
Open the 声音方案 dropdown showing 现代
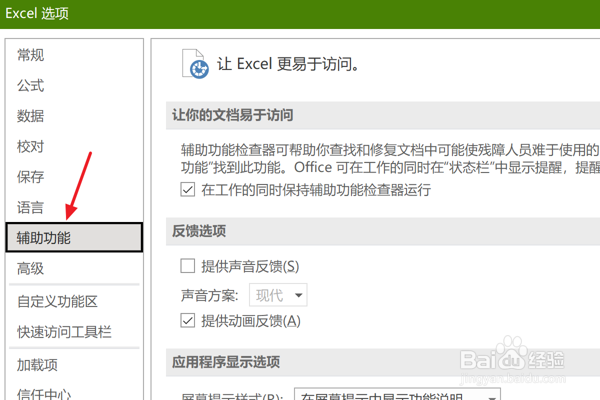click(x=278, y=295)
